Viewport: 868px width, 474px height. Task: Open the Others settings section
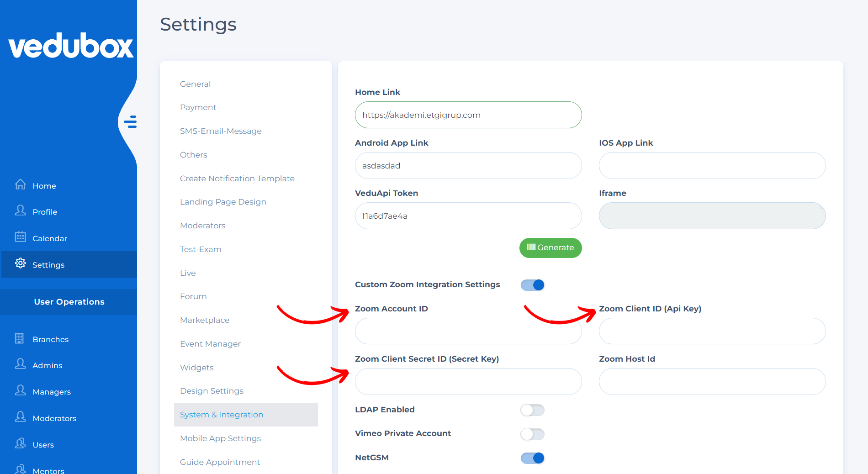193,155
